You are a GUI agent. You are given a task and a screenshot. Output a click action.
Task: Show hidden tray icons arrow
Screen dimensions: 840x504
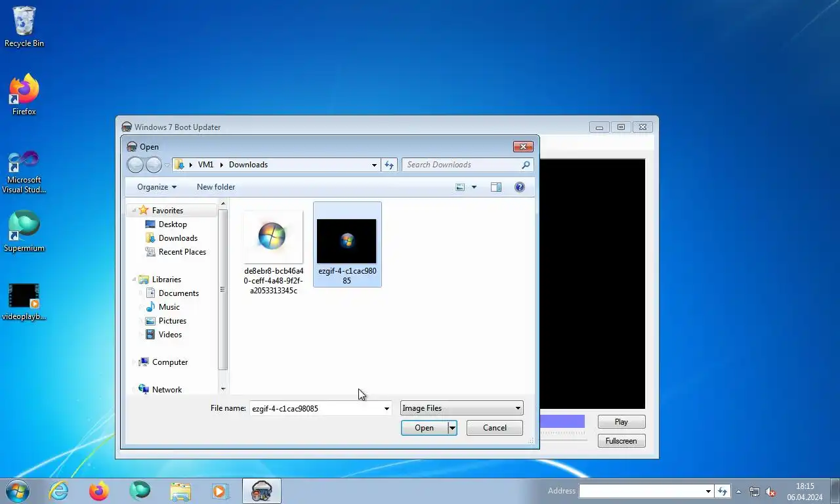point(739,491)
